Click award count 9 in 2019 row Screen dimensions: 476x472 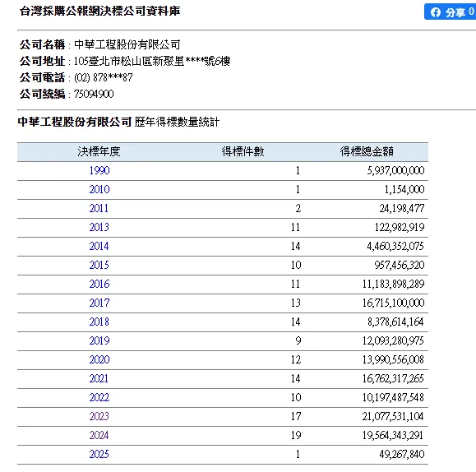tap(298, 340)
